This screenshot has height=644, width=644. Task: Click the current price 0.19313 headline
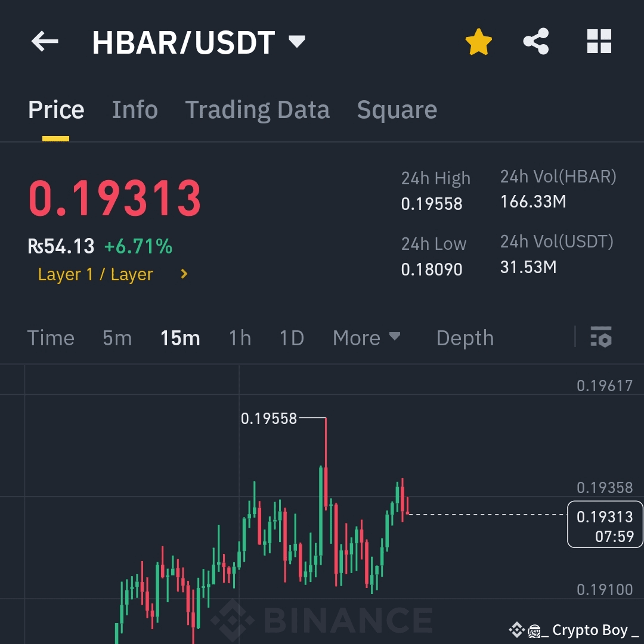114,199
